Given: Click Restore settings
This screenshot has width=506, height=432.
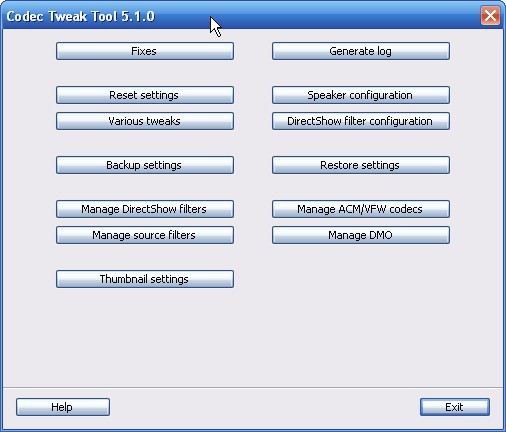Looking at the screenshot, I should click(x=361, y=165).
